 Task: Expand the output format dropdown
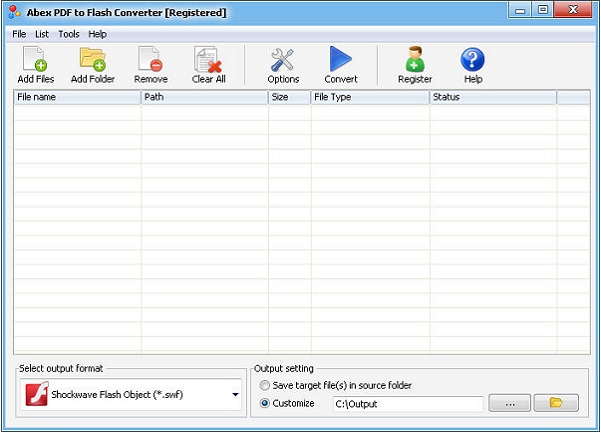tap(236, 394)
